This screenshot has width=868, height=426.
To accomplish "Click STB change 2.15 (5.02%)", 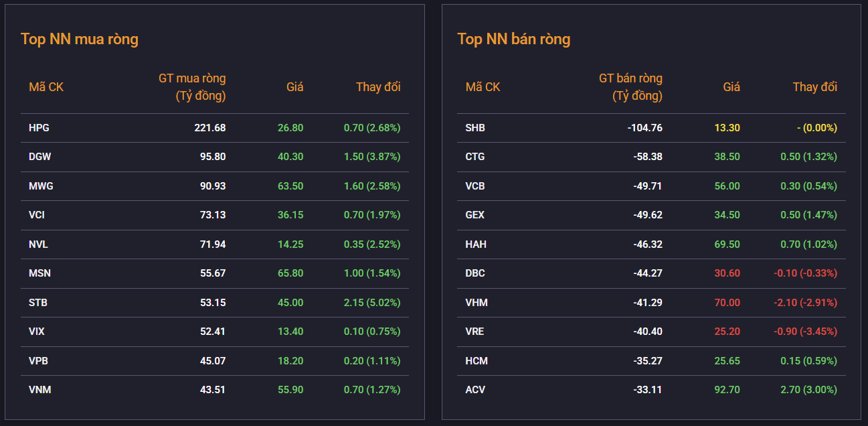I will [x=372, y=303].
